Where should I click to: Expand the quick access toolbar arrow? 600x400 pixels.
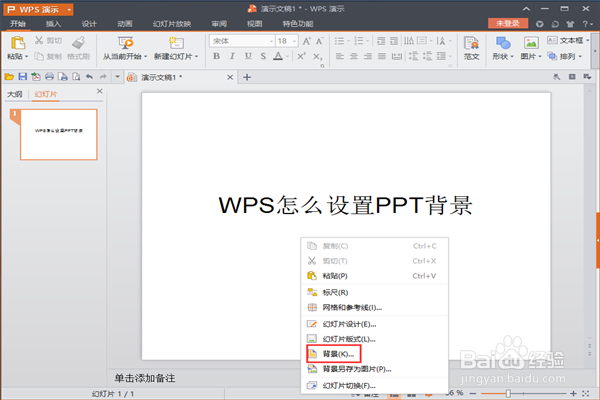coord(117,77)
